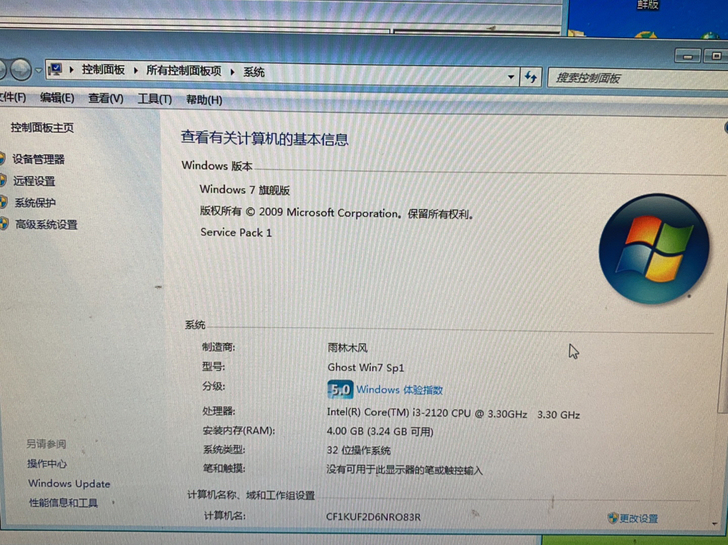Screen dimensions: 728x545
Task: Select 所有控制面板项 in the breadcrumb path
Action: tap(184, 71)
